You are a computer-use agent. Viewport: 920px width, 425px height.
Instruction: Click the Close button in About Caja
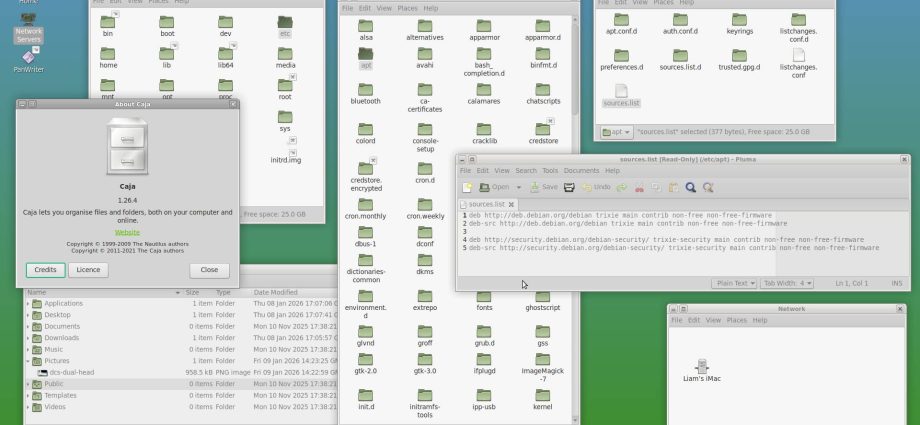tap(209, 270)
